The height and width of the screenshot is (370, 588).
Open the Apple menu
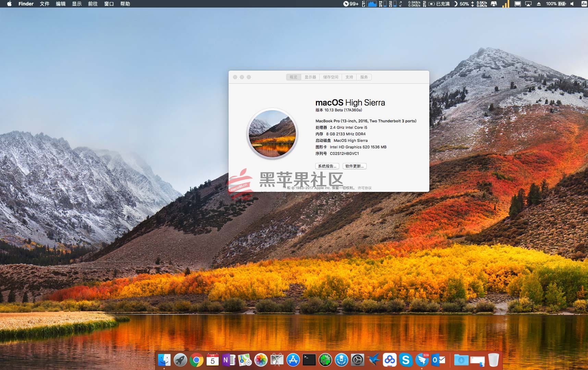(x=9, y=4)
